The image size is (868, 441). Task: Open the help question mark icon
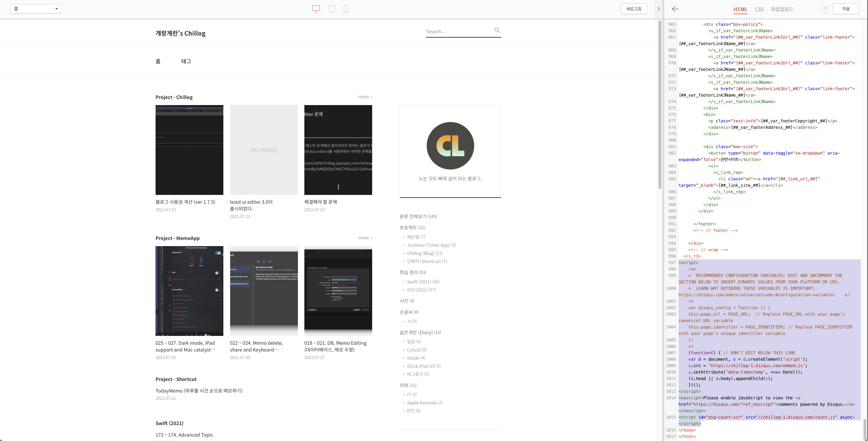[825, 9]
